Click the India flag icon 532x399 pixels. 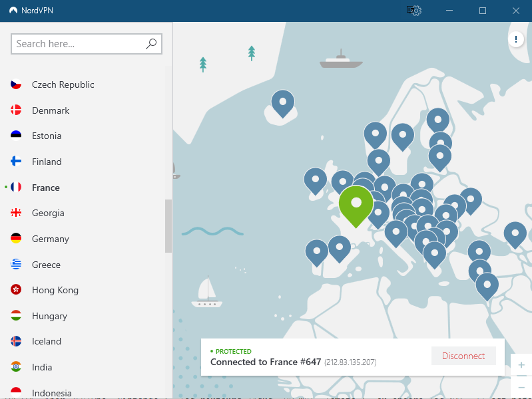click(x=16, y=367)
